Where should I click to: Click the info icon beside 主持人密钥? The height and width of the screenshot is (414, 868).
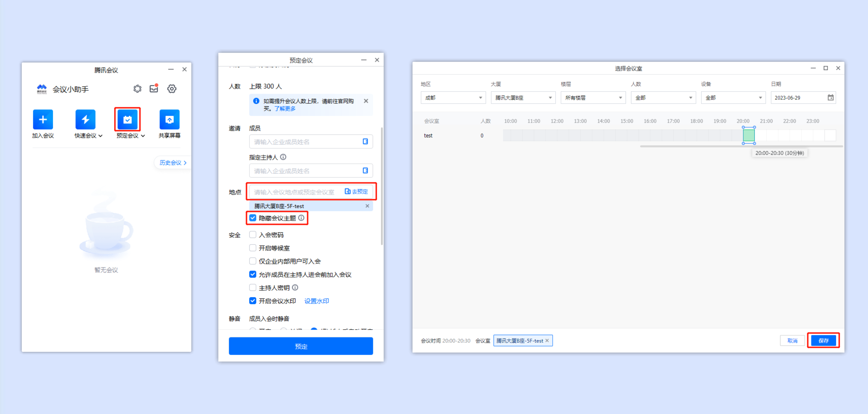tap(295, 287)
